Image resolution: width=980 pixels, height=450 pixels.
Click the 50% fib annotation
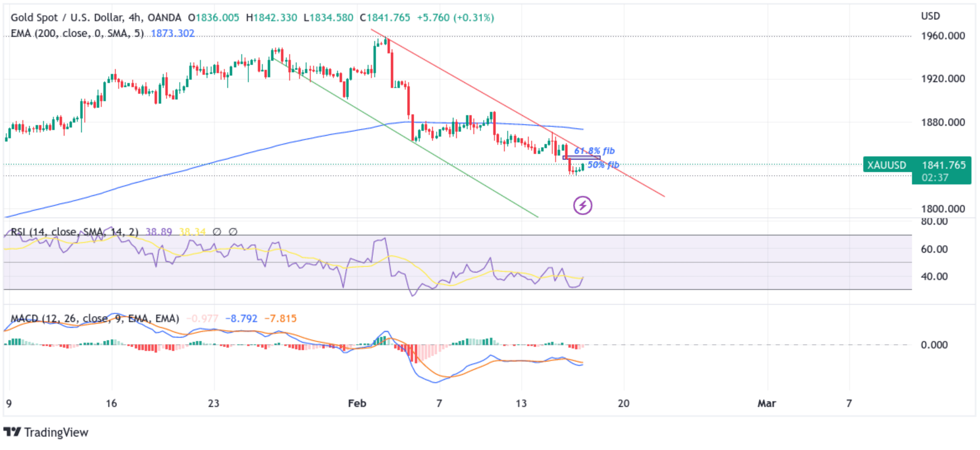point(603,165)
